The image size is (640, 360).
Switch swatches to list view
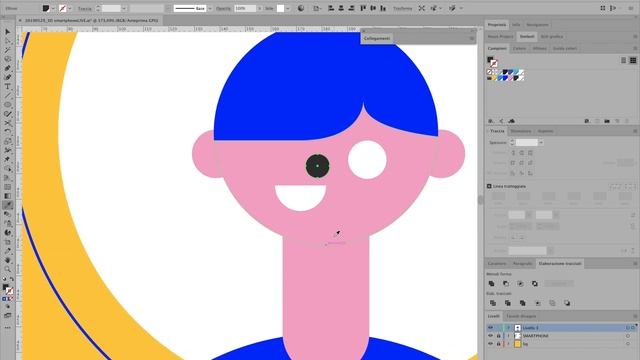623,60
